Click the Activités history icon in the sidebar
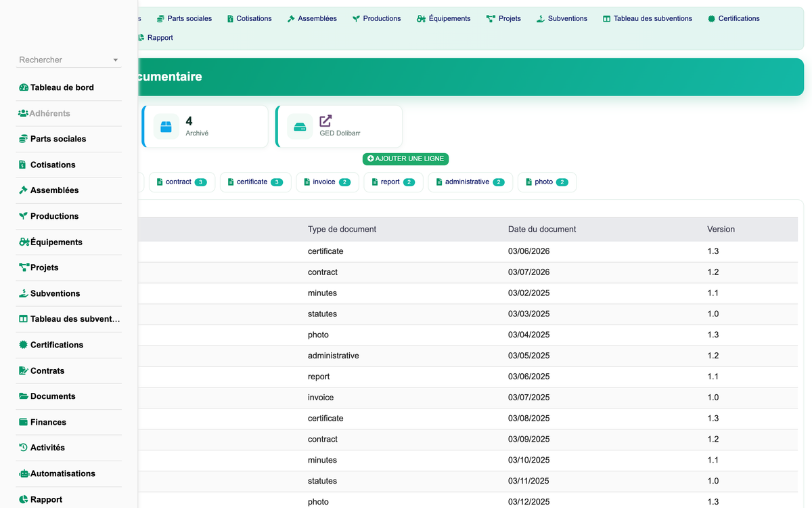Viewport: 812px width, 508px height. (x=23, y=448)
